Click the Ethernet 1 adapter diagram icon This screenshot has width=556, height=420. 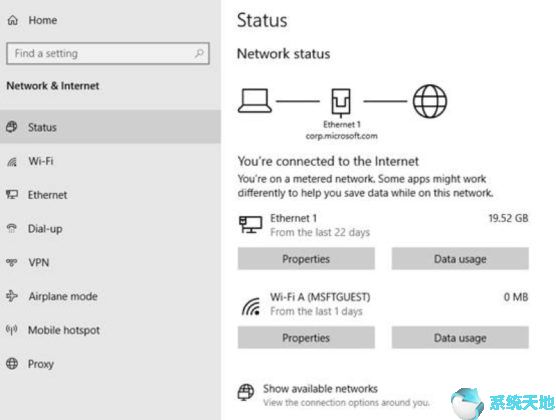click(341, 103)
